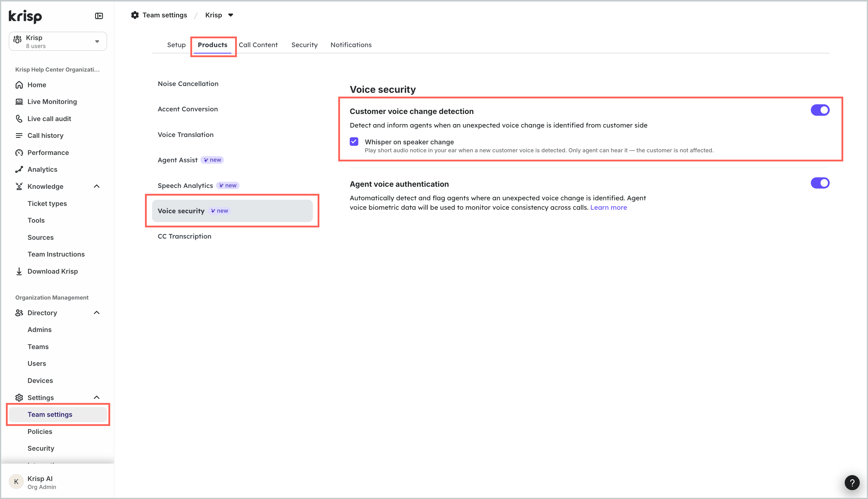The image size is (868, 499).
Task: Open the help question mark button
Action: coord(852,483)
